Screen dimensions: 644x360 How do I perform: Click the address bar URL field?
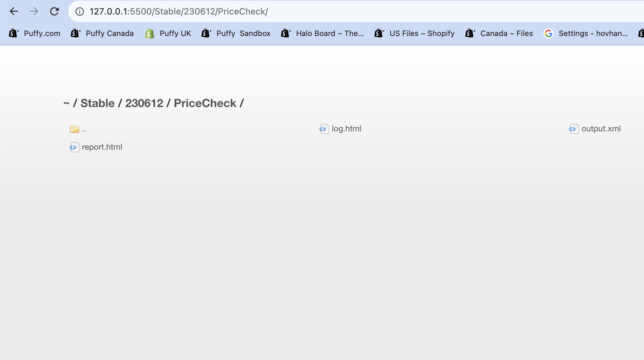click(x=284, y=12)
